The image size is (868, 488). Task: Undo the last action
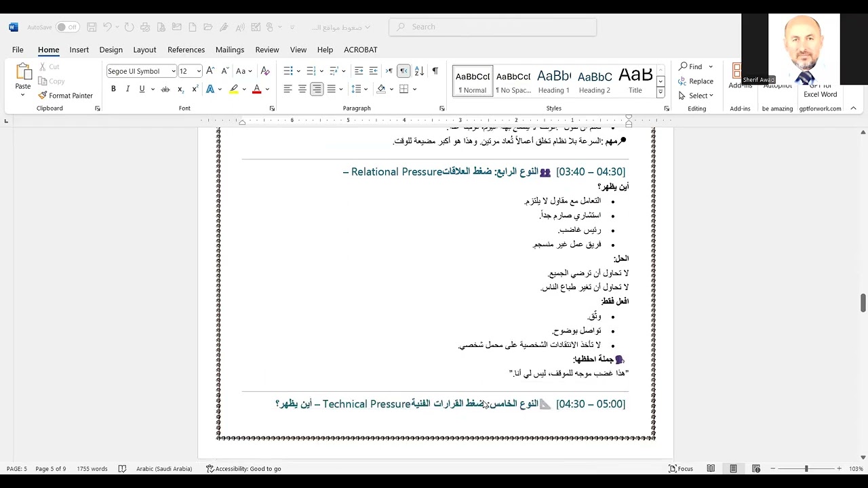click(107, 27)
